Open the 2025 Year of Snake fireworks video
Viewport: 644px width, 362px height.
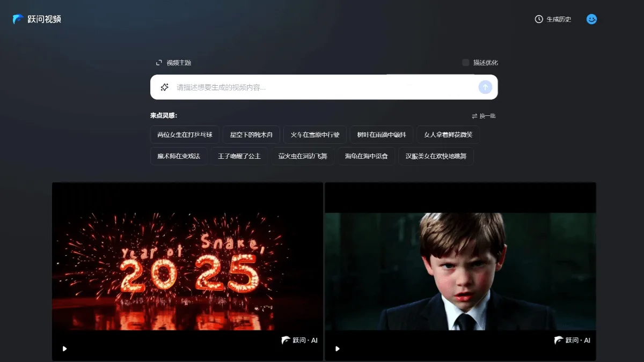187,271
